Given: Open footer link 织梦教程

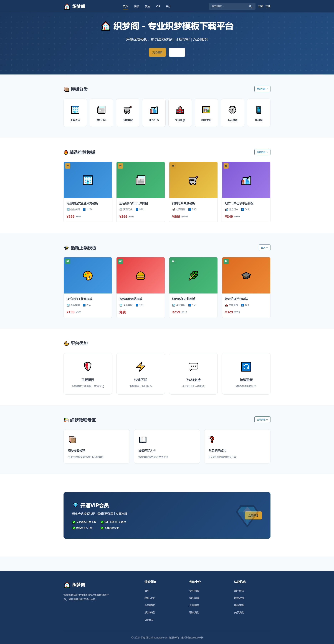Looking at the screenshot, I should 150,612.
